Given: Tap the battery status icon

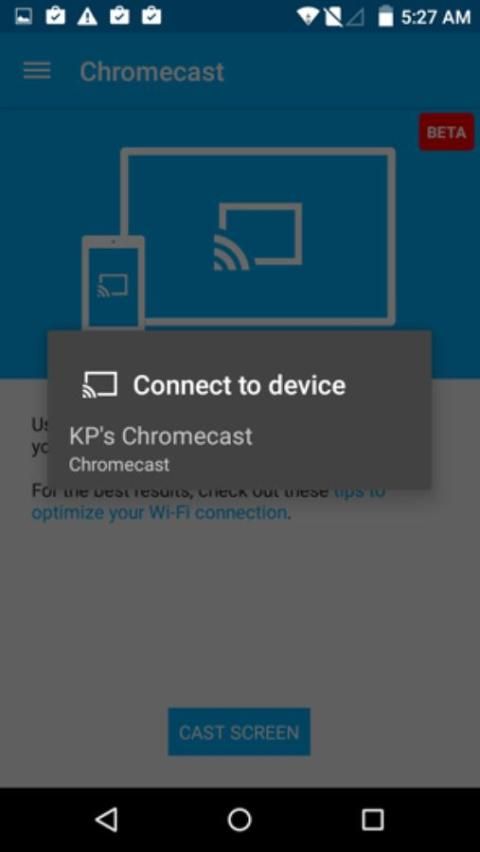Looking at the screenshot, I should (385, 16).
